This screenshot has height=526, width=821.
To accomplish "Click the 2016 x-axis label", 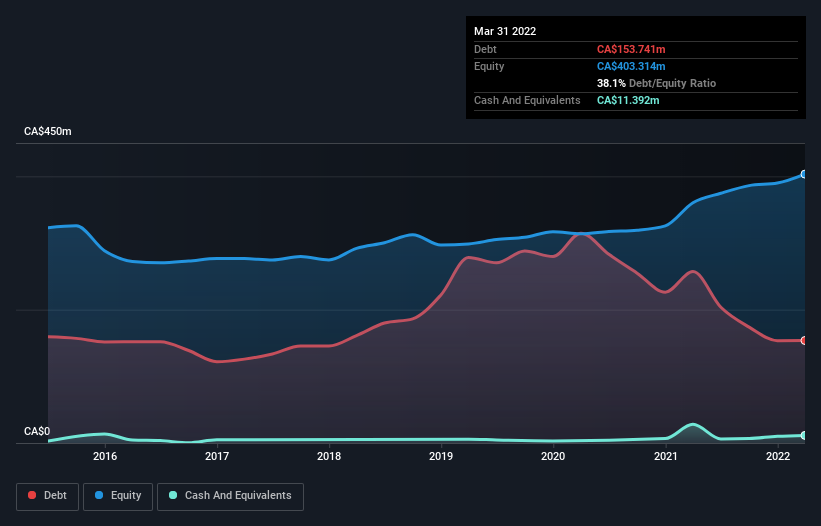I will tap(105, 456).
